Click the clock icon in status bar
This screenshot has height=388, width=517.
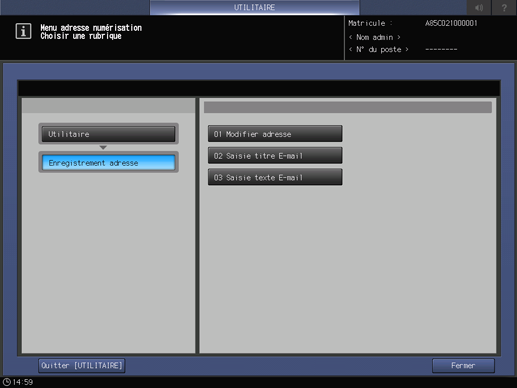click(7, 382)
